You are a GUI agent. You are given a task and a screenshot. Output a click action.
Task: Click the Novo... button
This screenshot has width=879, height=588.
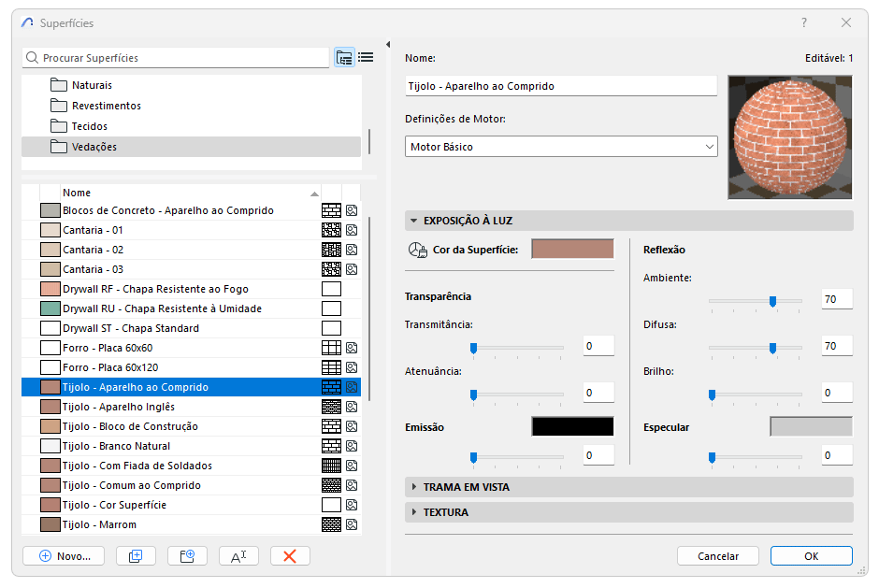[x=65, y=556]
